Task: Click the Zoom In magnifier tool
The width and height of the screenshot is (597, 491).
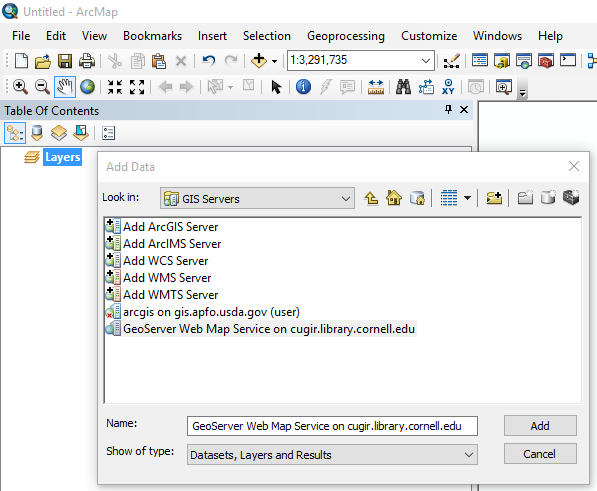Action: [x=20, y=87]
